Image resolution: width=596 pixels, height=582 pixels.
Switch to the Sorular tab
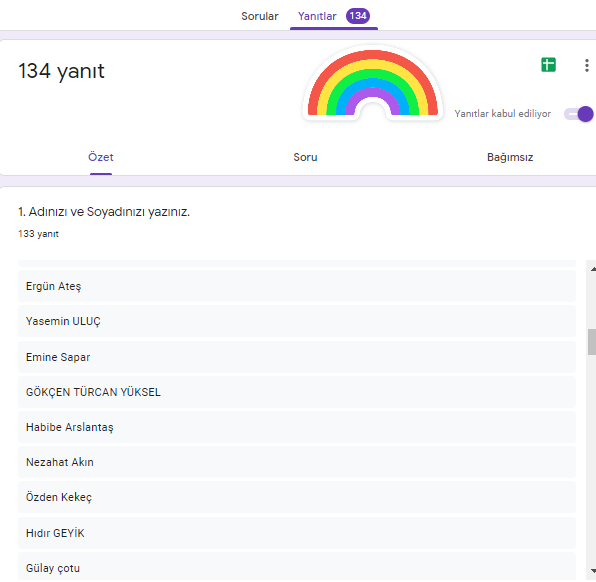[260, 16]
